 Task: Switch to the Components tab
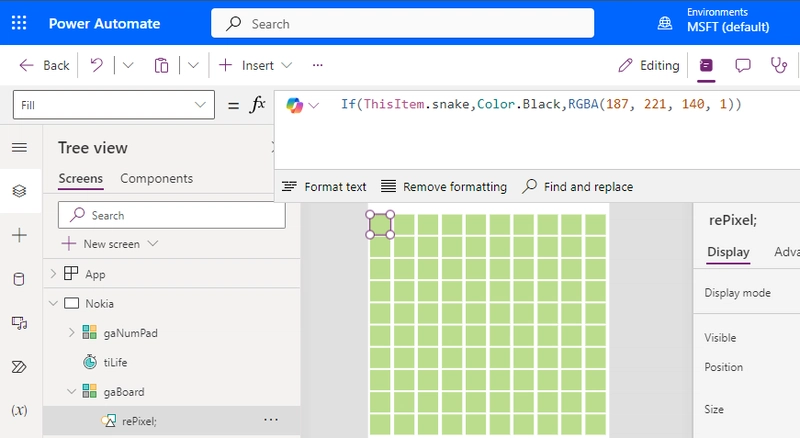157,179
